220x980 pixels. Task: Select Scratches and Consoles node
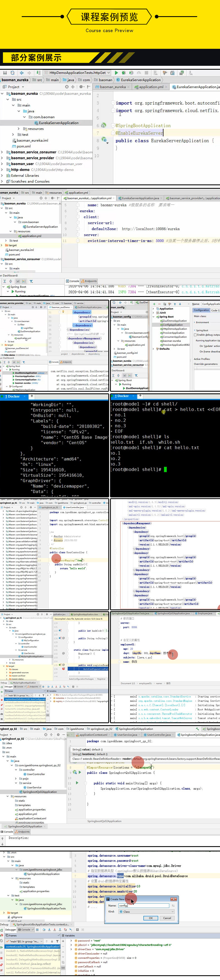(x=28, y=182)
